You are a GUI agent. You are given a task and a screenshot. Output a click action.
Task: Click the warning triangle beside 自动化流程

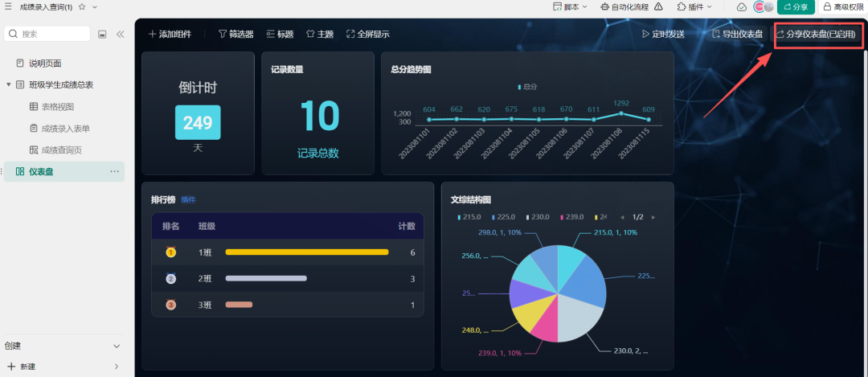coord(658,7)
